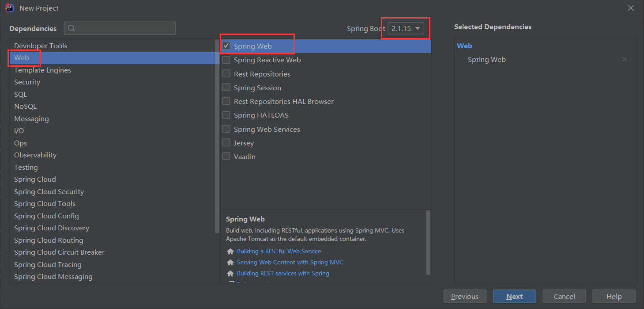Click the Next button

tap(515, 296)
